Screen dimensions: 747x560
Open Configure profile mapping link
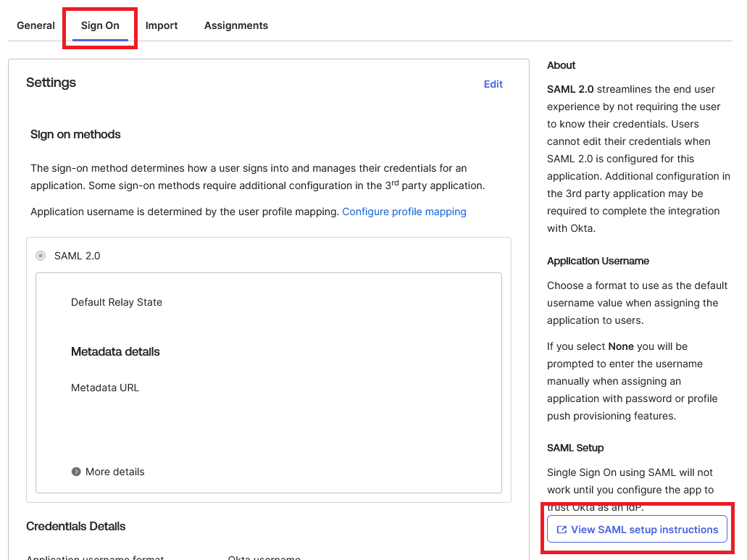point(404,212)
